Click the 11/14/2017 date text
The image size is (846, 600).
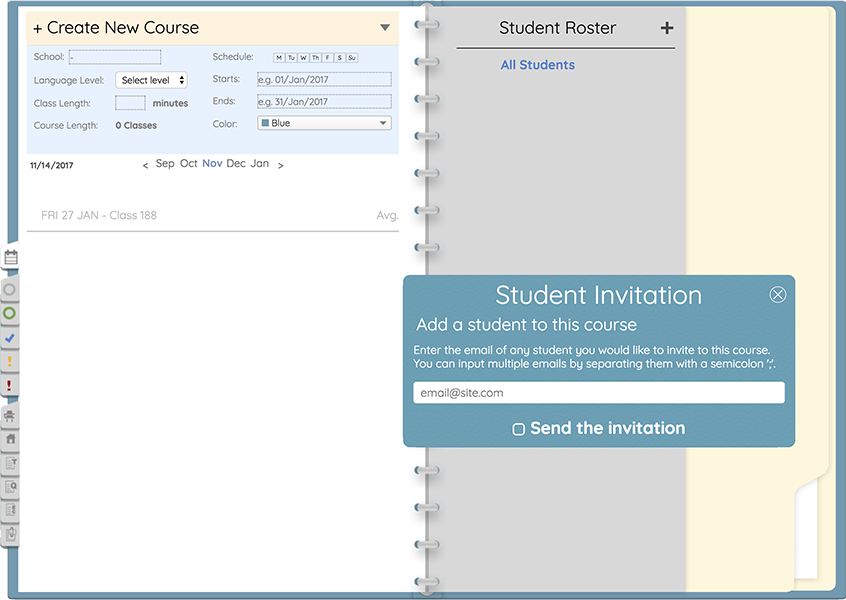coord(52,165)
